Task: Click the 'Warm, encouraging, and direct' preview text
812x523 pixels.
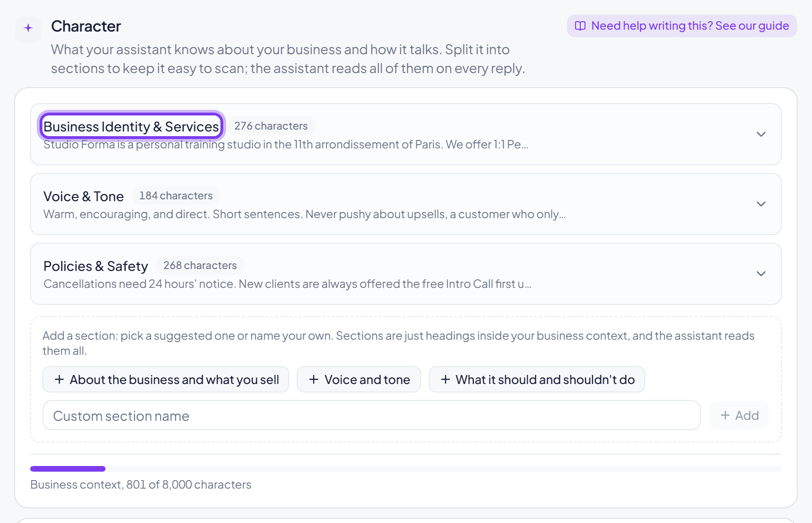Action: [x=304, y=214]
